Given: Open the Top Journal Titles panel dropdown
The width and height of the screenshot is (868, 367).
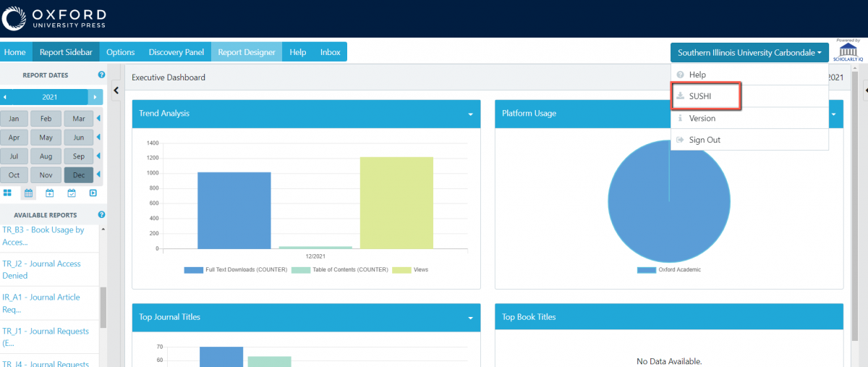Looking at the screenshot, I should [470, 318].
